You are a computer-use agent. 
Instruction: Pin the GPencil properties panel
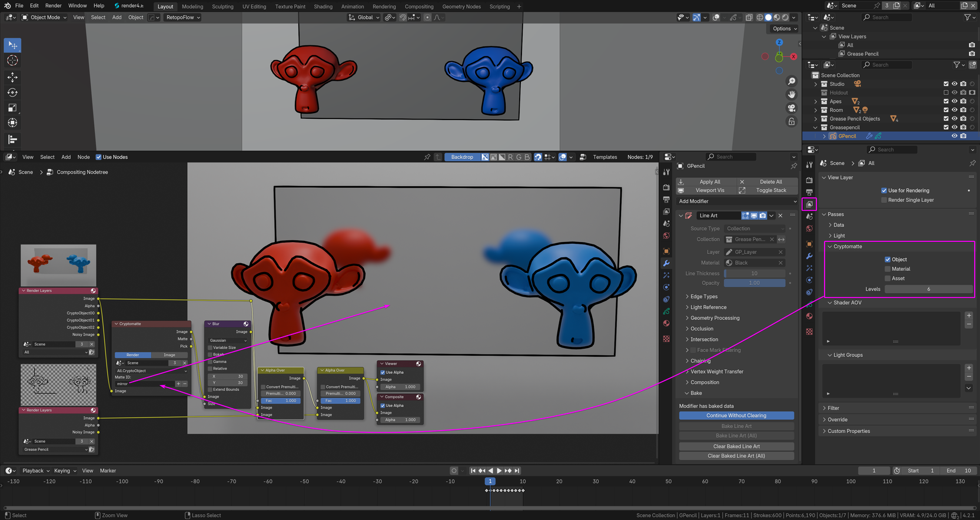tap(793, 166)
